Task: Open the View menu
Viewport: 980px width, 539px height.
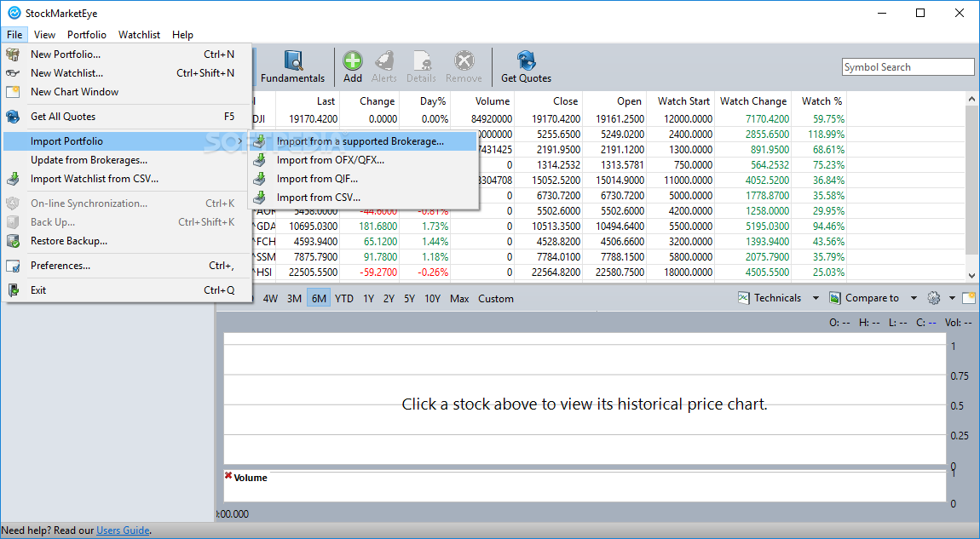Action: 44,34
